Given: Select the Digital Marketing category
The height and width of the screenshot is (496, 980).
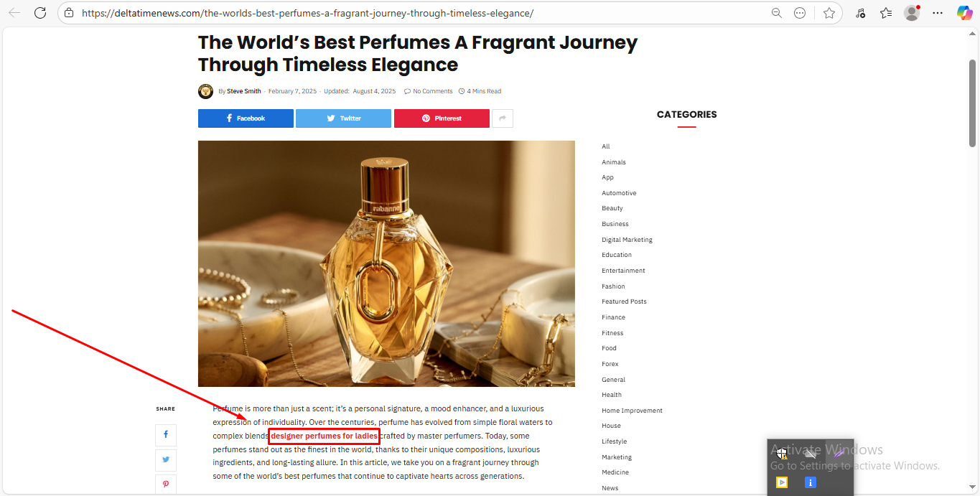Looking at the screenshot, I should click(x=627, y=240).
